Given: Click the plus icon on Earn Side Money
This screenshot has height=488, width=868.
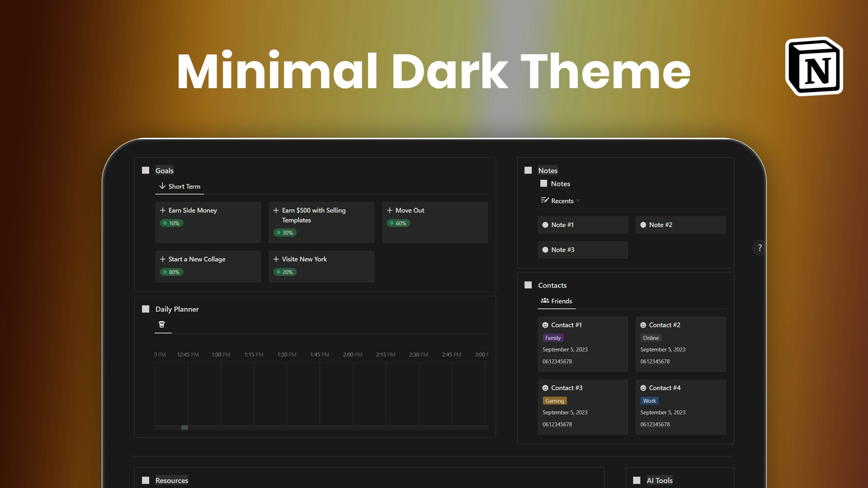Looking at the screenshot, I should (x=163, y=211).
